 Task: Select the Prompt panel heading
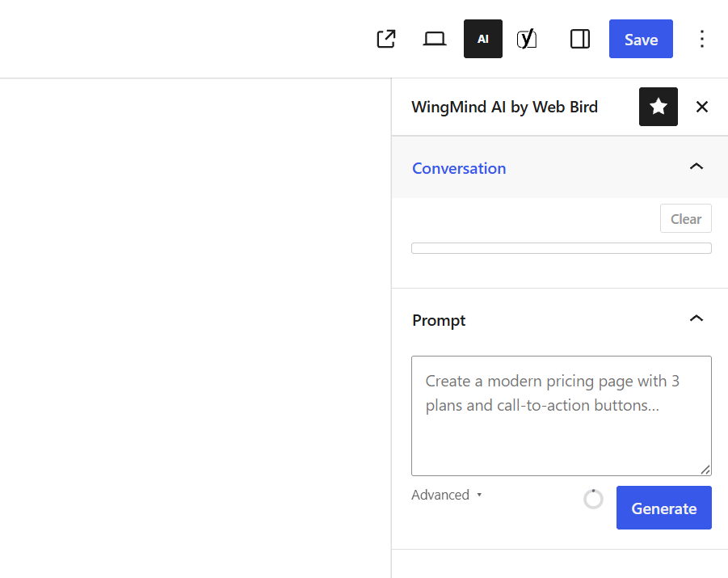coord(439,321)
